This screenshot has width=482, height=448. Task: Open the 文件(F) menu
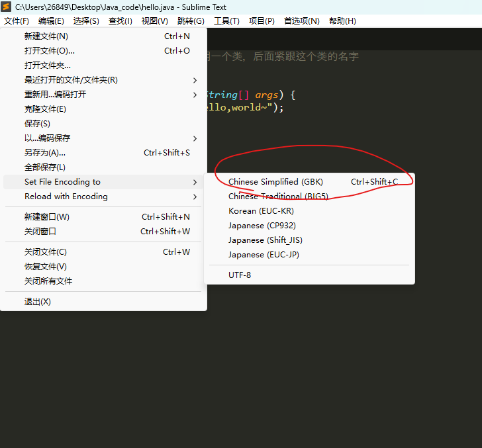point(17,21)
